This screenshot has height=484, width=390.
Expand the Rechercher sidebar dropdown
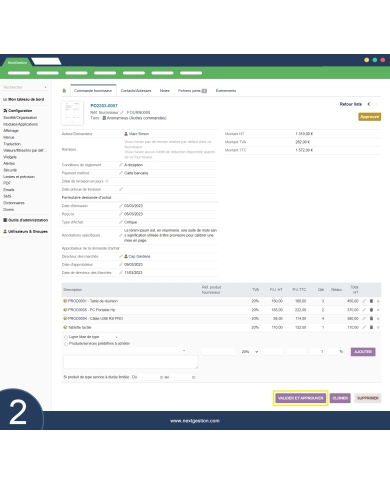point(45,87)
